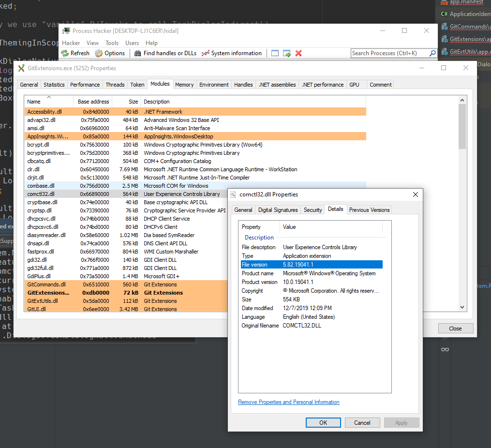Screen dimensions: 491x448
Task: Click the red X terminate icon on toolbar
Action: [x=298, y=53]
